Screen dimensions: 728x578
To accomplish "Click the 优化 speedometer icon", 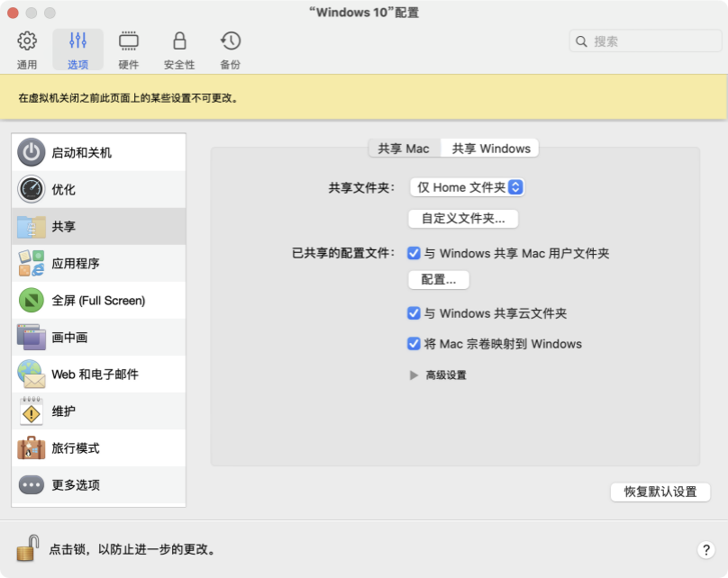I will pyautogui.click(x=32, y=189).
